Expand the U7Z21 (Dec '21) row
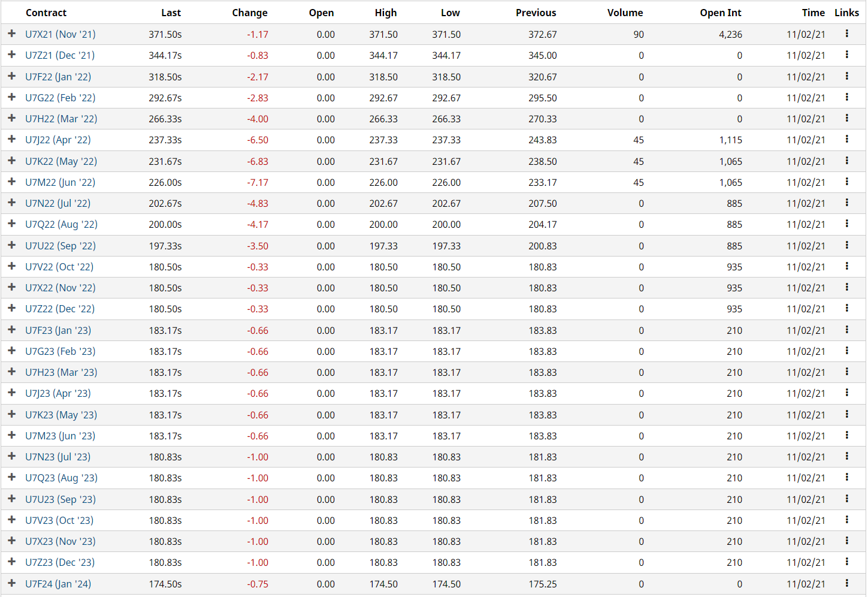This screenshot has width=868, height=597. 11,55
